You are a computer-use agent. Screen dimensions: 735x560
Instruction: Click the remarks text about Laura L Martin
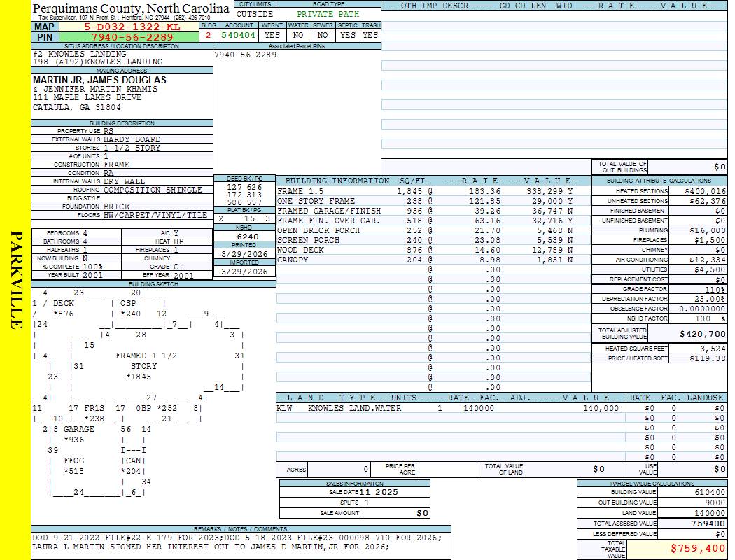point(211,547)
